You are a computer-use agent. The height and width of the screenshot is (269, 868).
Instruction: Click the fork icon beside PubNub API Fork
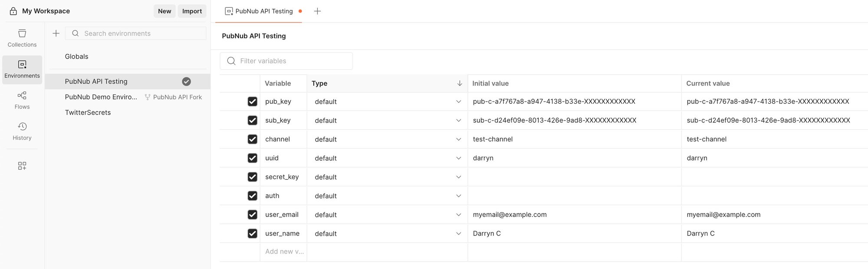click(x=148, y=97)
